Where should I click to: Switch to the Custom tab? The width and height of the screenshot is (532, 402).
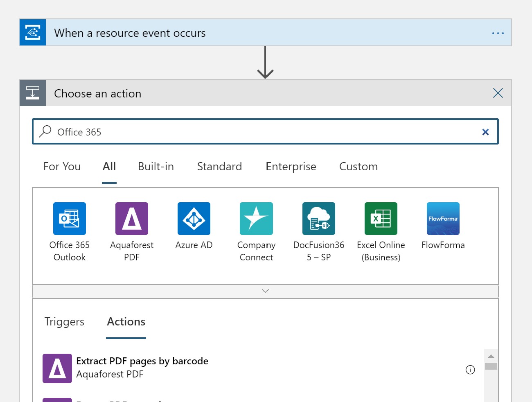click(358, 167)
